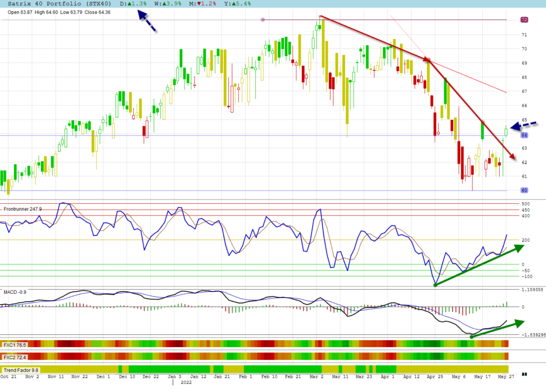Click the 69 price axis label
The width and height of the screenshot is (546, 392).
tap(525, 63)
